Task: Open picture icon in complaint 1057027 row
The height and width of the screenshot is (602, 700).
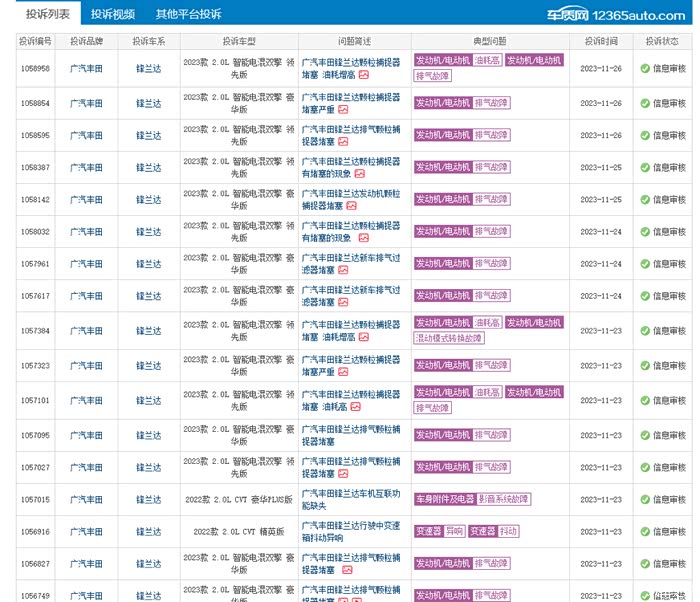Action: (x=343, y=473)
